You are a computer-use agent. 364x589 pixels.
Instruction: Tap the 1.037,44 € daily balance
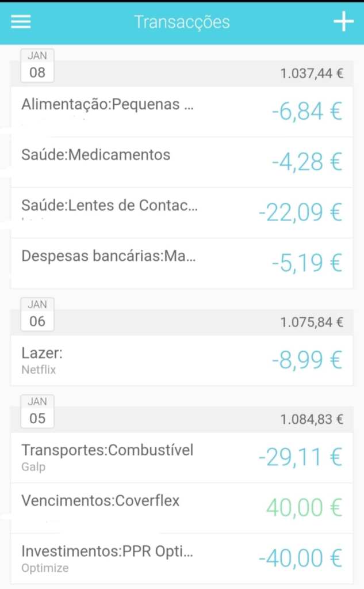(x=312, y=74)
